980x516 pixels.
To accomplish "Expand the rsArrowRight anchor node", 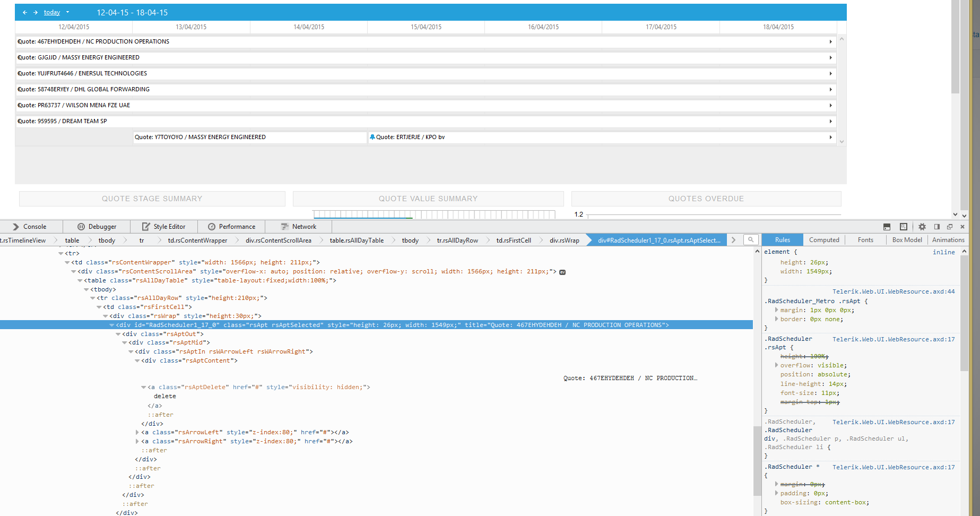I will [137, 442].
